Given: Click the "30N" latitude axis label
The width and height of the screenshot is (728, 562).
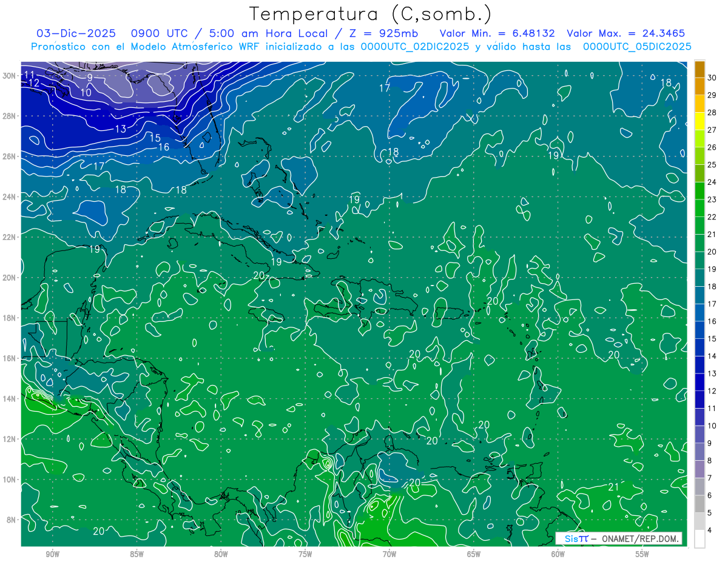Looking at the screenshot, I should point(9,76).
